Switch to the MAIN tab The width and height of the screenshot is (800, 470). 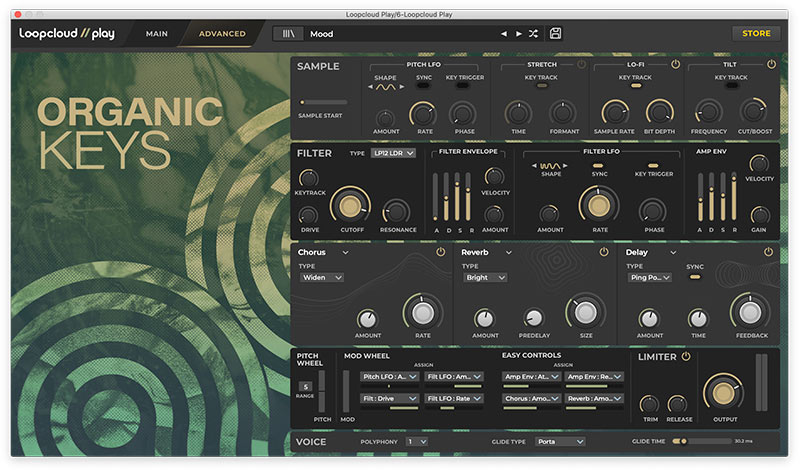[157, 34]
